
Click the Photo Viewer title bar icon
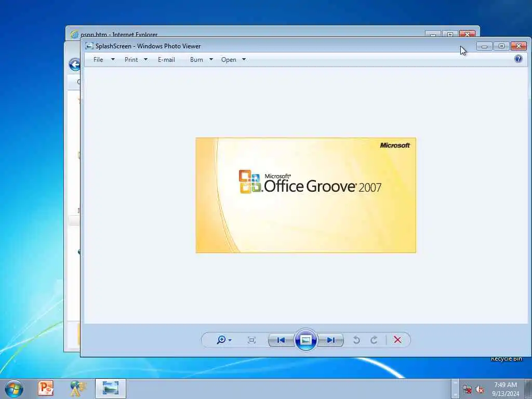tap(89, 46)
